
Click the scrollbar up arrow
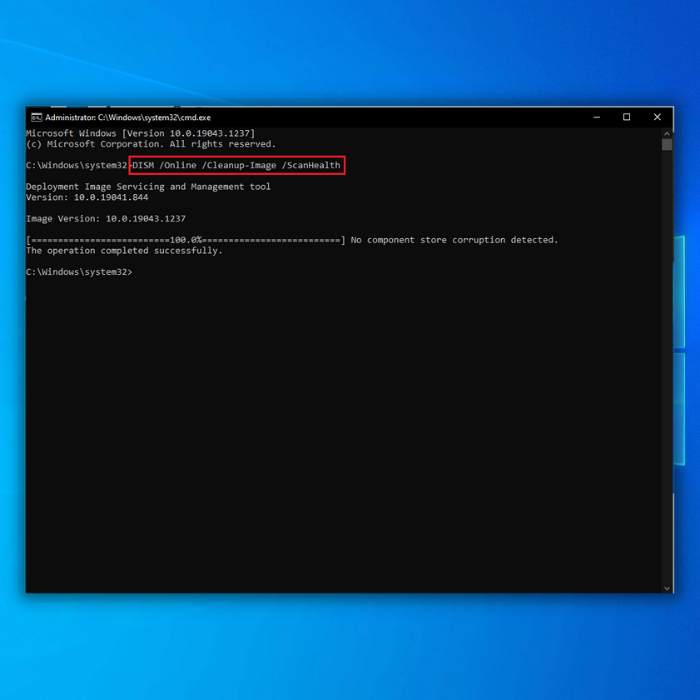point(667,133)
